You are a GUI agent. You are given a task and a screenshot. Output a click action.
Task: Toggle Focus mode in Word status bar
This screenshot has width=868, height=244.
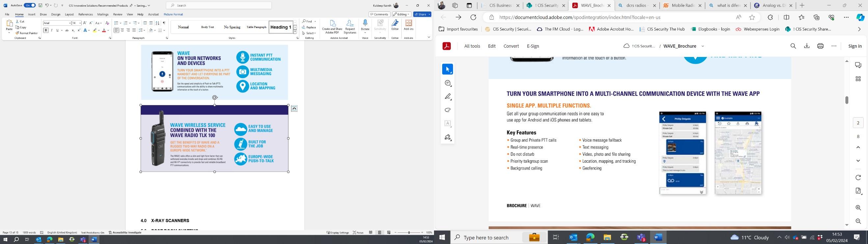click(358, 232)
